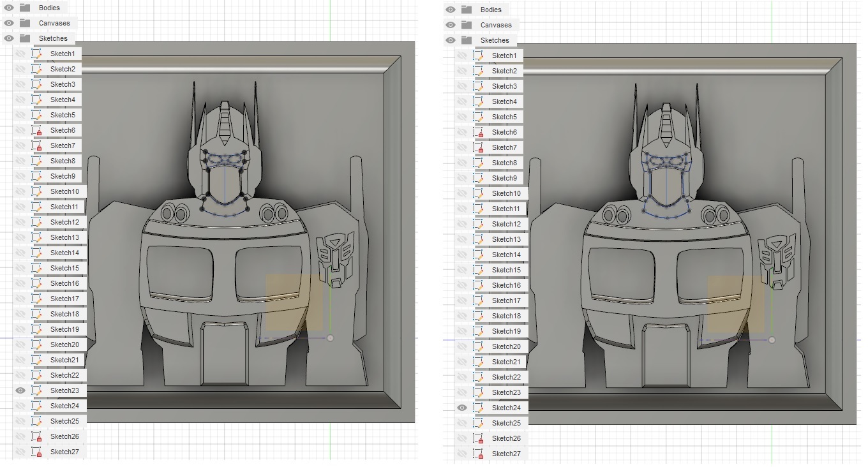868x467 pixels.
Task: Select the Bodies label in left panel
Action: [x=49, y=8]
